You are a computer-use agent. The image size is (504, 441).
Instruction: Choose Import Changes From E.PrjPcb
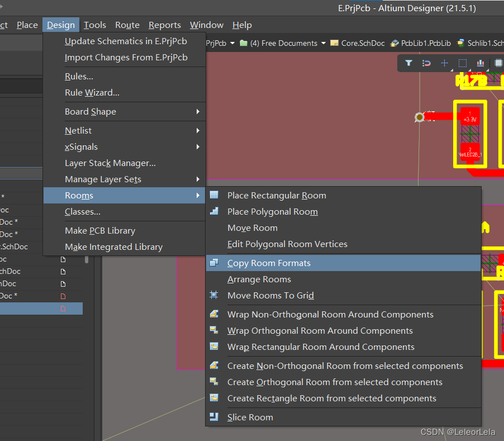[126, 57]
